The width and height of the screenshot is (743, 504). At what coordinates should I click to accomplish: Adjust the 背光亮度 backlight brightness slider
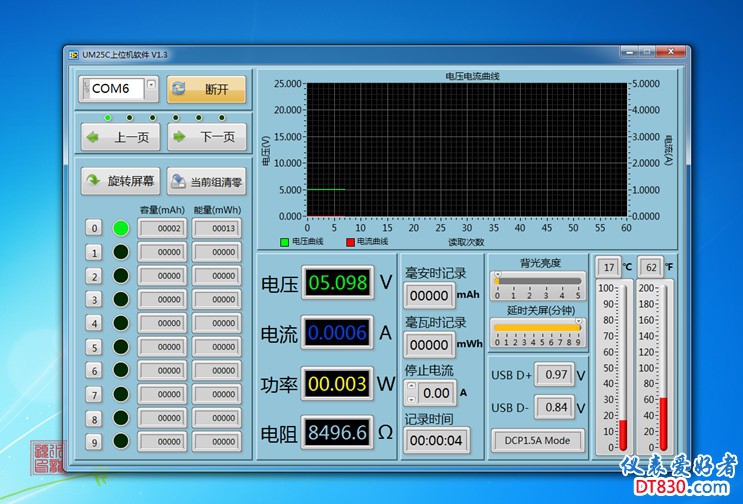pos(497,281)
